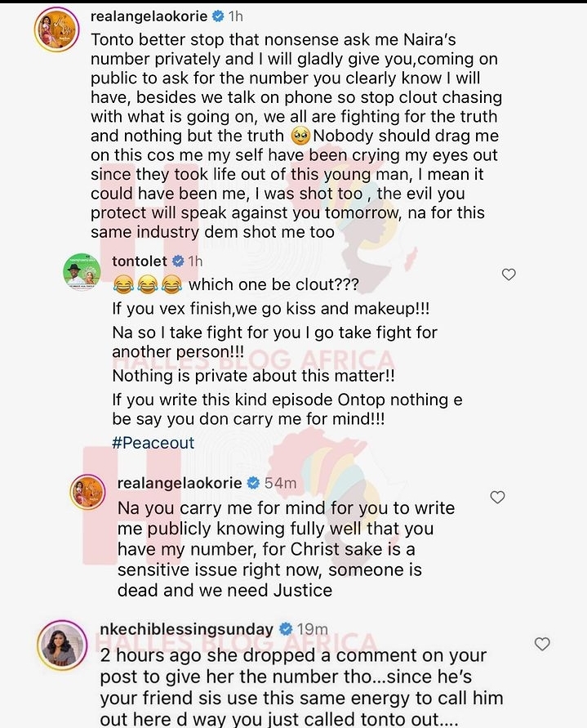
Task: Visit the nkechiblessingsunday username link
Action: tap(186, 629)
